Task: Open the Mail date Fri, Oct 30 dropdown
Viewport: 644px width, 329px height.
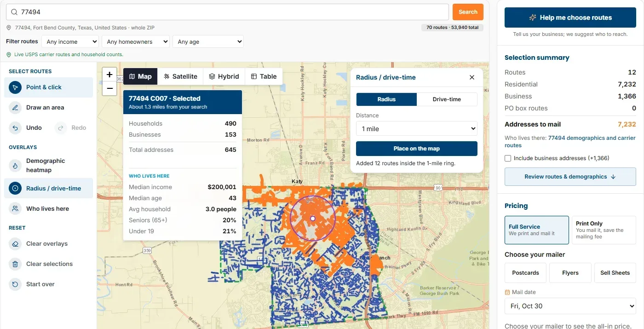Action: tap(570, 306)
